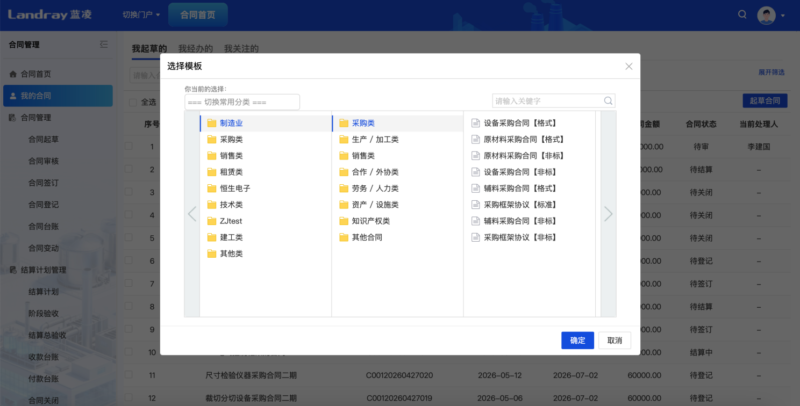Open the user avatar profile menu

(x=766, y=15)
